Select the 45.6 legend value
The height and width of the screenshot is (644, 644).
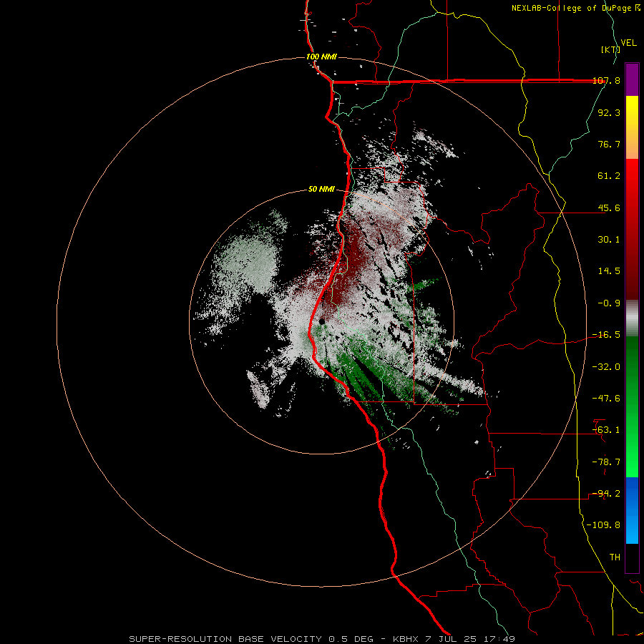coord(609,208)
